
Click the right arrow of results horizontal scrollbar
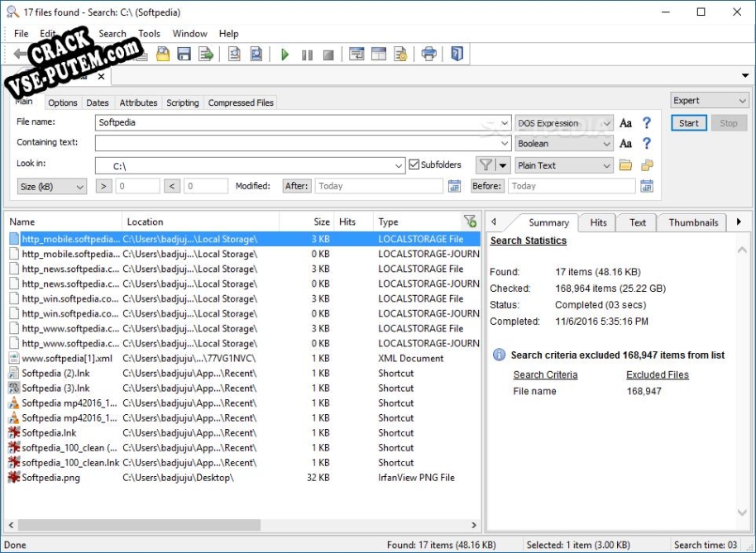point(473,525)
